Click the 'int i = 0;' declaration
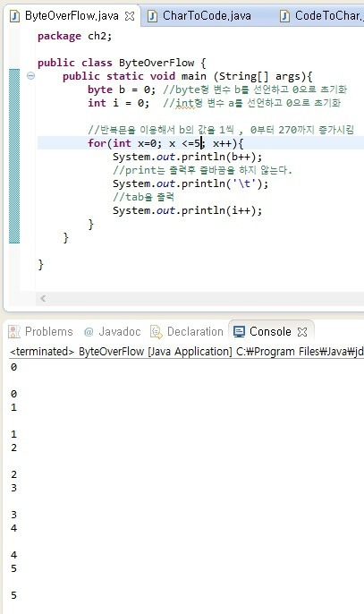 click(119, 103)
